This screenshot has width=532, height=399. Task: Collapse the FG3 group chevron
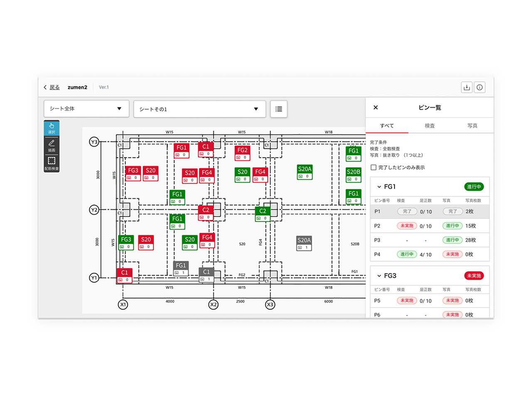point(379,276)
